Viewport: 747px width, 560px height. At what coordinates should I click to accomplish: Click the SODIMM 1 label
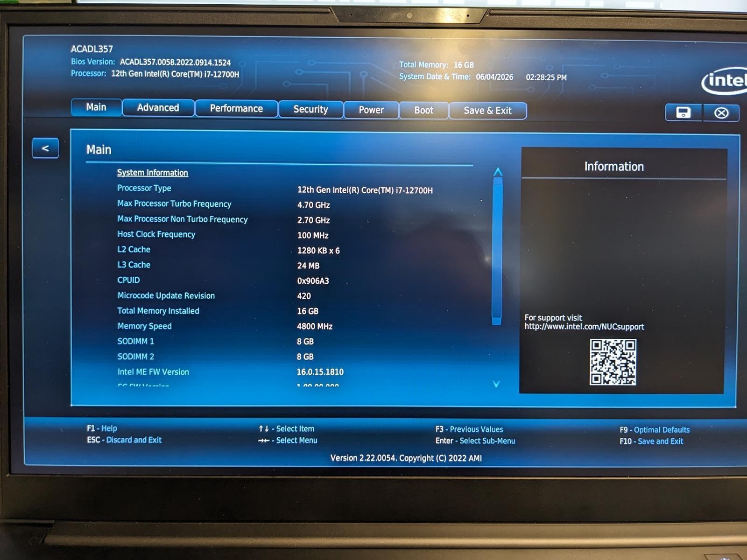point(136,342)
